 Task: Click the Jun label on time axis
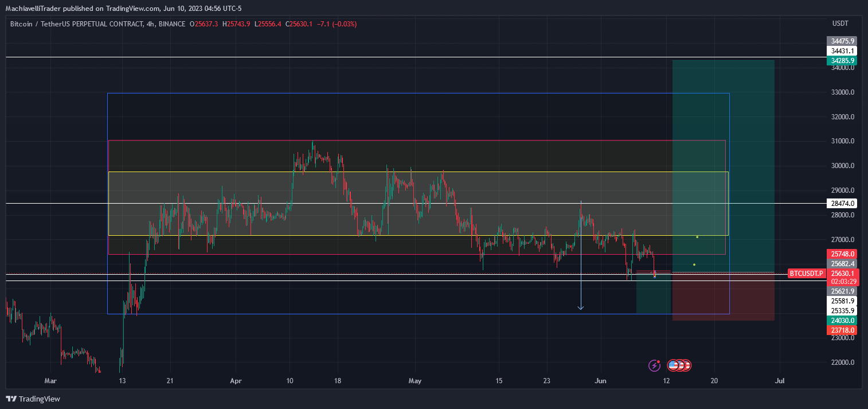(x=600, y=380)
